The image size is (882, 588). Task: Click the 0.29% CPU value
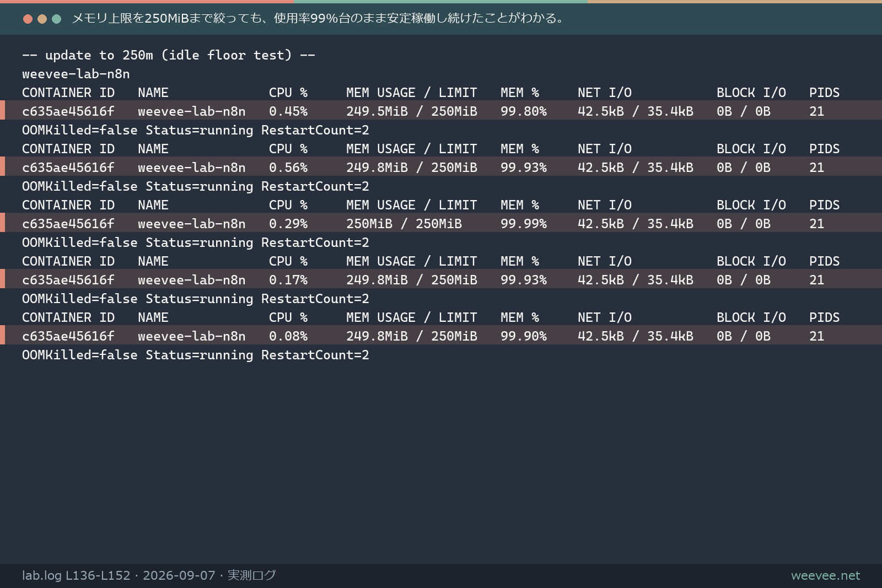288,224
